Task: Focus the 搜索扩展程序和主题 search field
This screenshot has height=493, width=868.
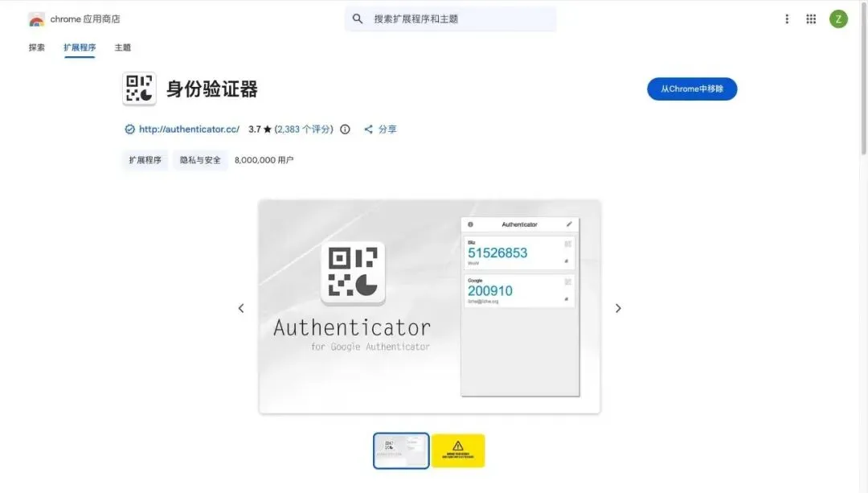Action: [450, 18]
